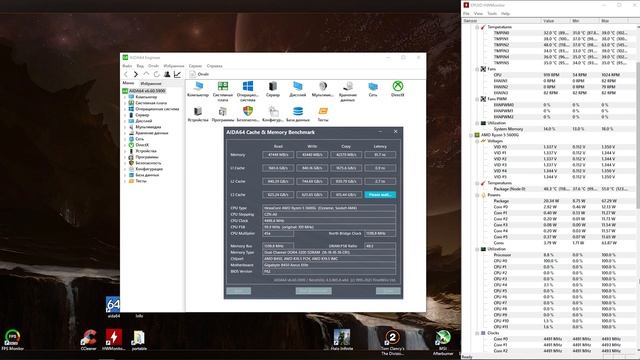Screen dimensions: 640x360
Task: Click the Close button at benchmark dialog bottom
Action: pyautogui.click(x=388, y=291)
